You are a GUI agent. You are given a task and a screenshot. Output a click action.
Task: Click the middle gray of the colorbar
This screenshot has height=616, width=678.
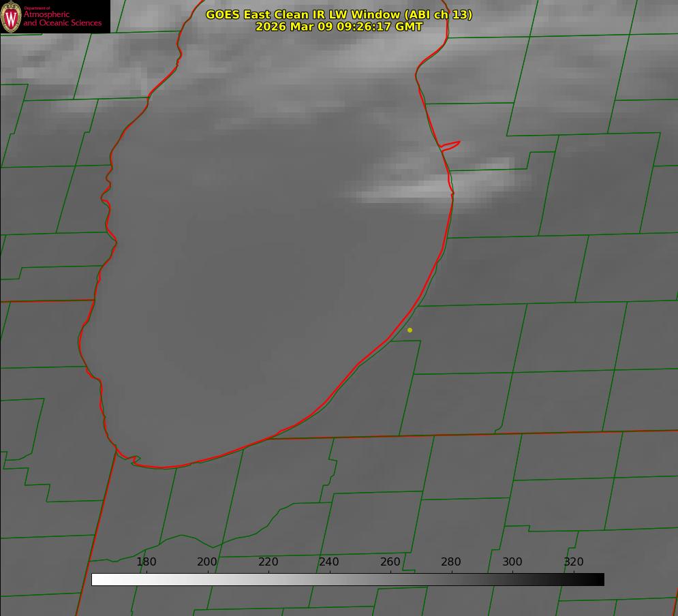click(348, 580)
